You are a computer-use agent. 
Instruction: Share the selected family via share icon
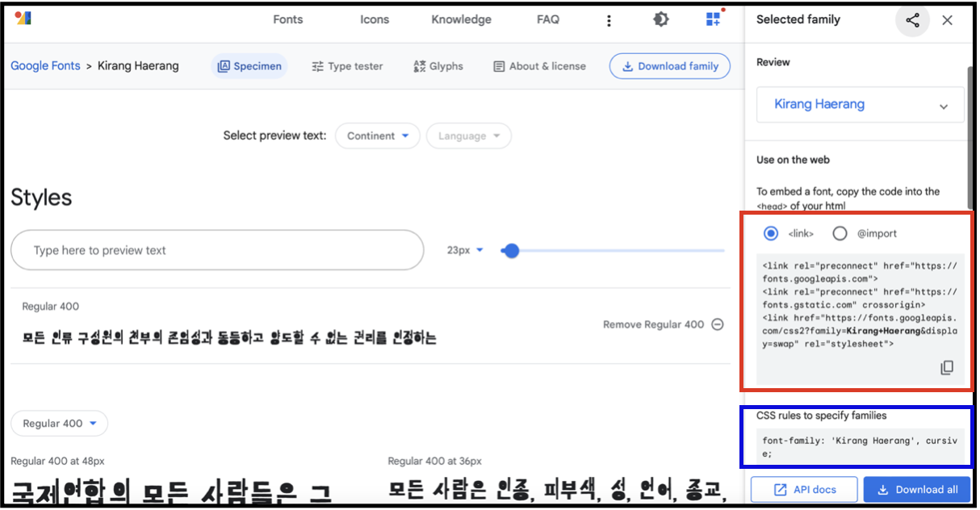tap(912, 20)
